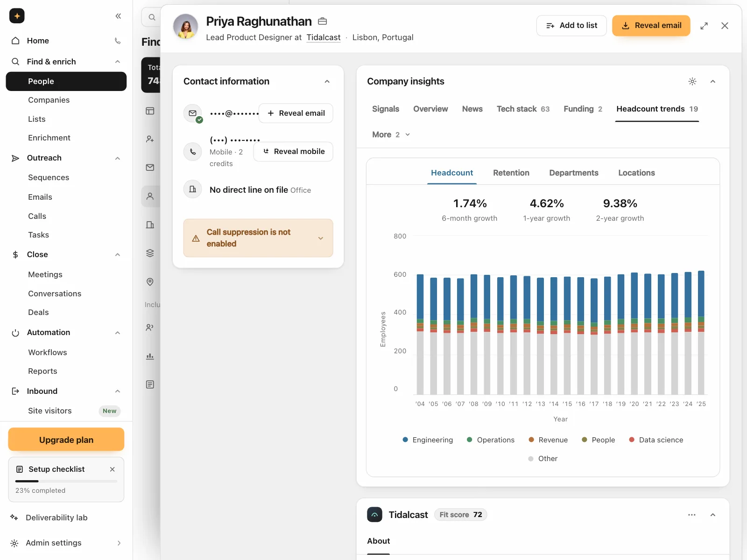Click the Reveal mobile button
Viewport: 747px width, 560px height.
(293, 152)
